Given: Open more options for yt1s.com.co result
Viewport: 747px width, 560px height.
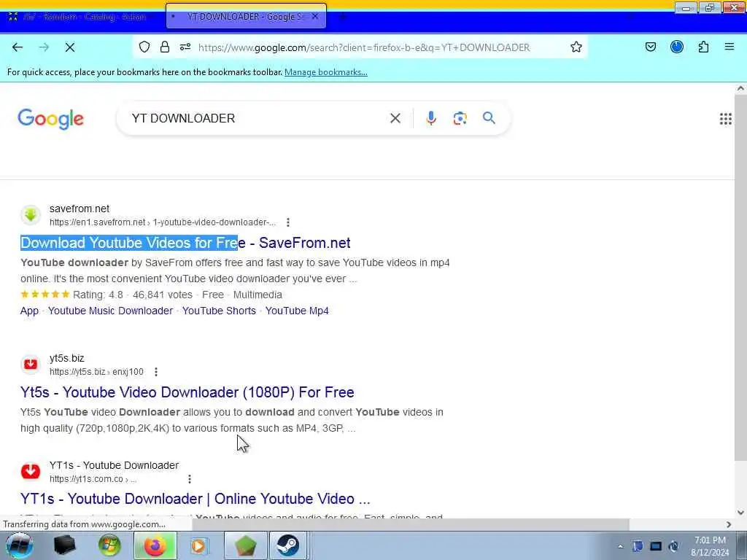Looking at the screenshot, I should 190,479.
